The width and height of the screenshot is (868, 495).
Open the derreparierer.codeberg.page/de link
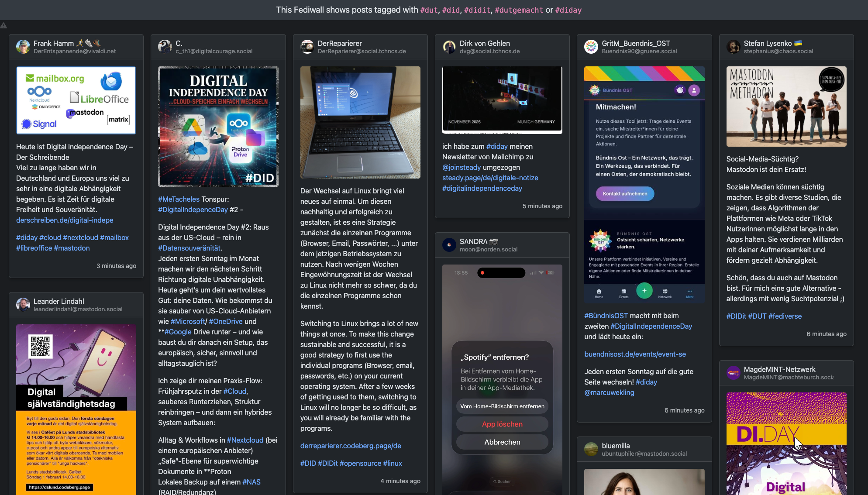351,446
